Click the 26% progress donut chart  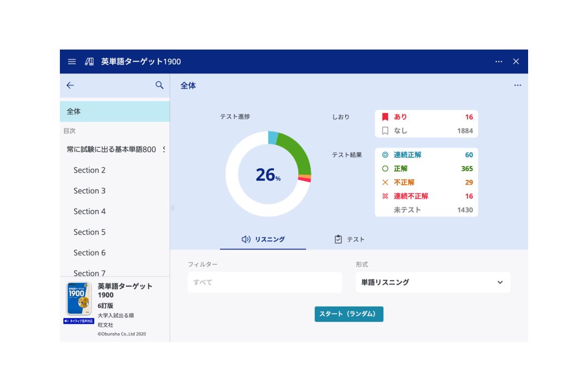tap(268, 174)
